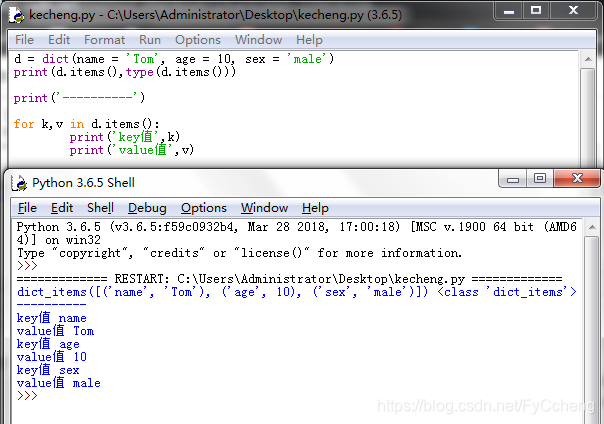Image resolution: width=604 pixels, height=424 pixels.
Task: Click the line 'd = dict(name = 'Tom'...'
Action: [174, 59]
